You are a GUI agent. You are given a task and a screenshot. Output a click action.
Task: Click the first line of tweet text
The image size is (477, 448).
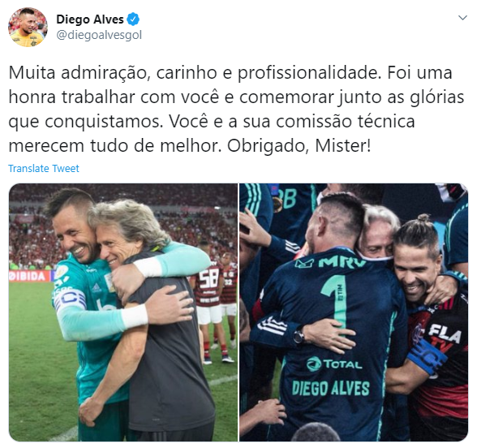[x=230, y=73]
